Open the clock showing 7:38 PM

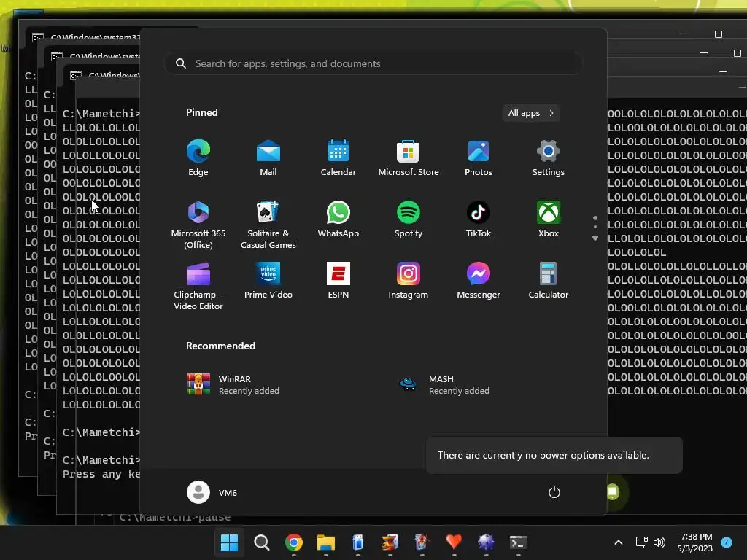pos(695,542)
